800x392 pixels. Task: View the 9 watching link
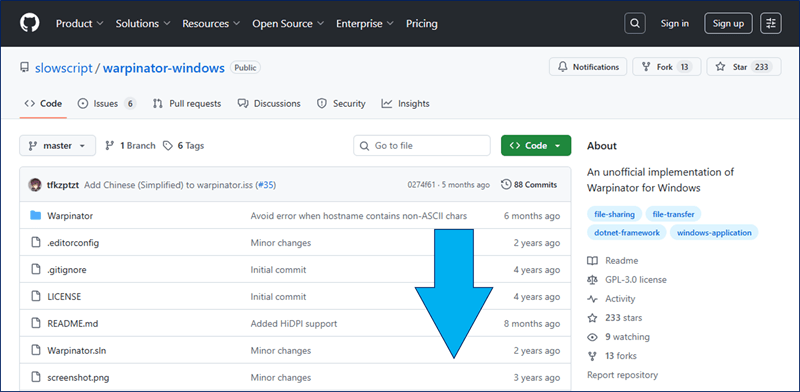[618, 337]
